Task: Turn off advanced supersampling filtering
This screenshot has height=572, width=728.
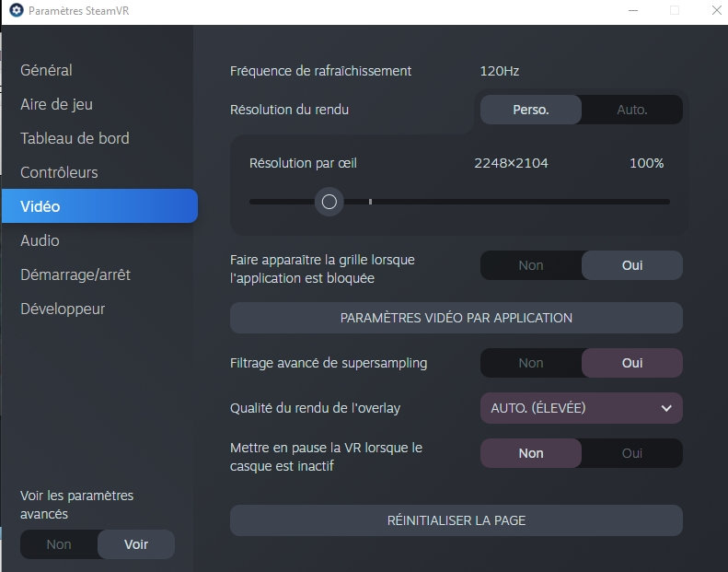Action: tap(531, 363)
